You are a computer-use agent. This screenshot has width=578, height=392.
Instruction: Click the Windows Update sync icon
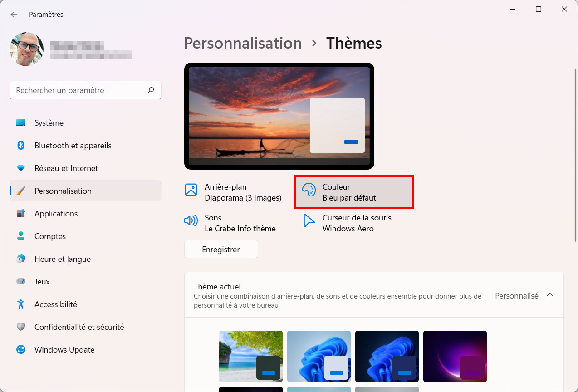(x=21, y=350)
